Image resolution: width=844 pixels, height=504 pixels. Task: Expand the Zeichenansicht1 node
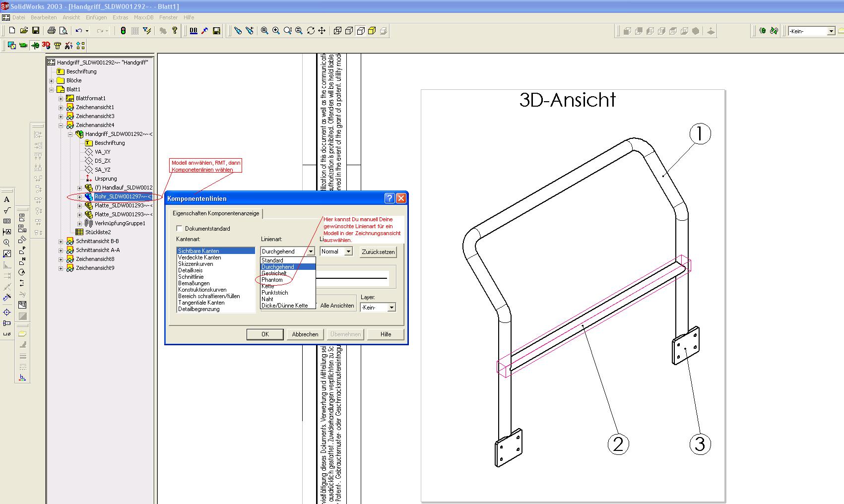click(x=61, y=107)
